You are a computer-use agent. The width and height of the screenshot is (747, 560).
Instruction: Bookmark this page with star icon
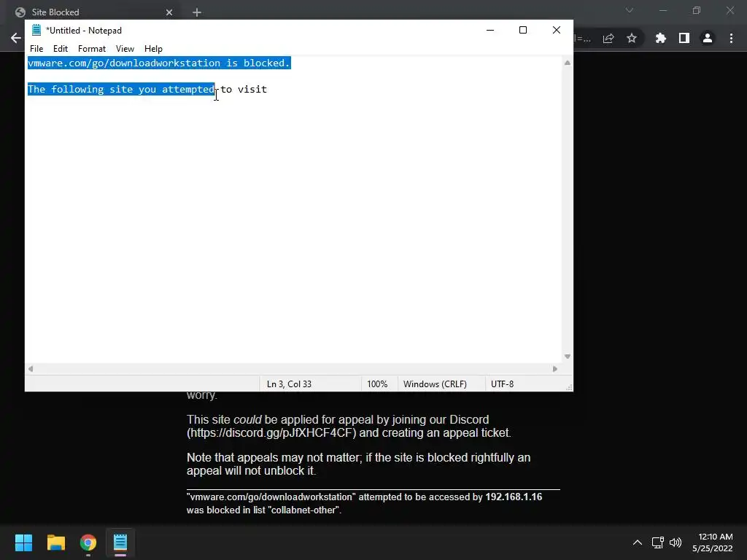pyautogui.click(x=632, y=38)
